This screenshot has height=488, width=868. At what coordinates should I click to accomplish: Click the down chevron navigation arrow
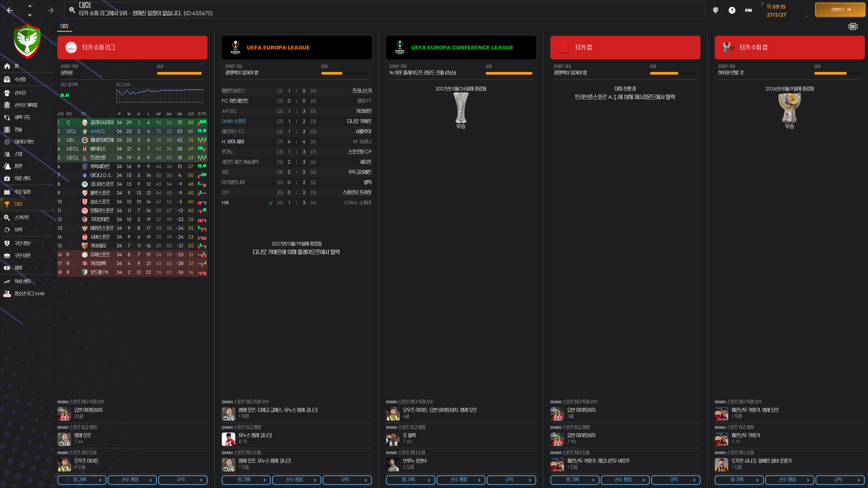(30, 15)
